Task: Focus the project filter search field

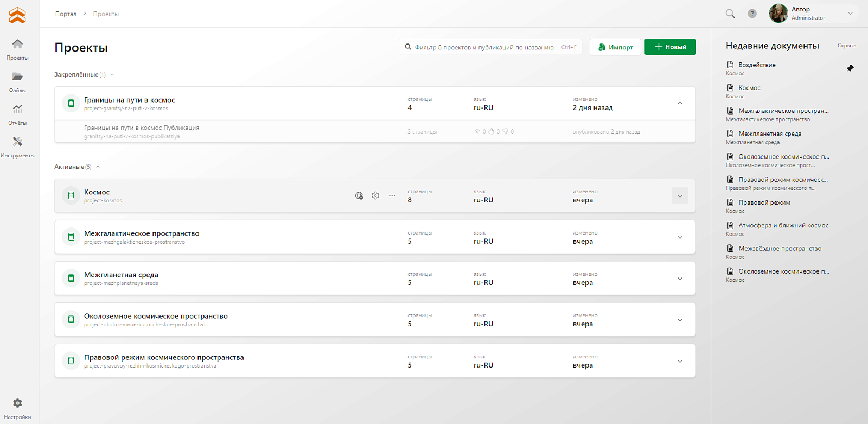Action: coord(490,47)
